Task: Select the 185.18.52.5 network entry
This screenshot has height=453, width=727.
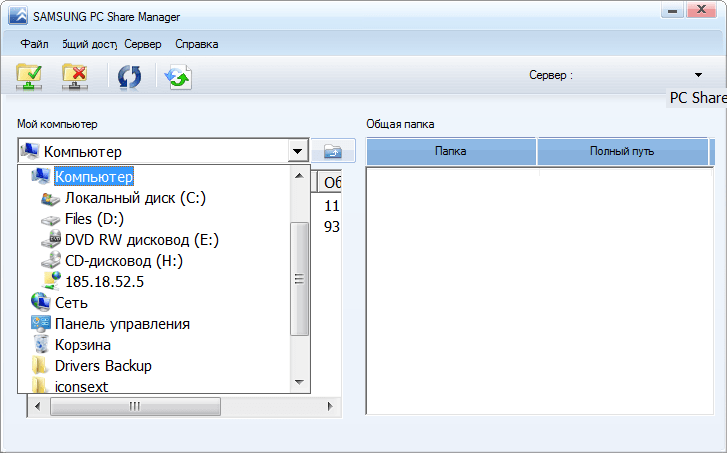Action: 104,281
